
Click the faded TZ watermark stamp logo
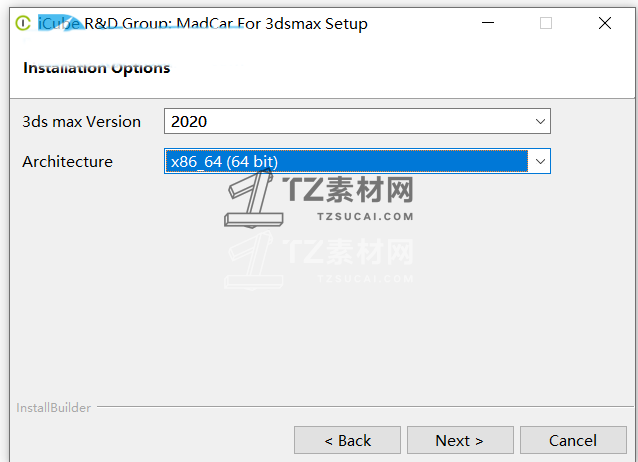click(253, 261)
